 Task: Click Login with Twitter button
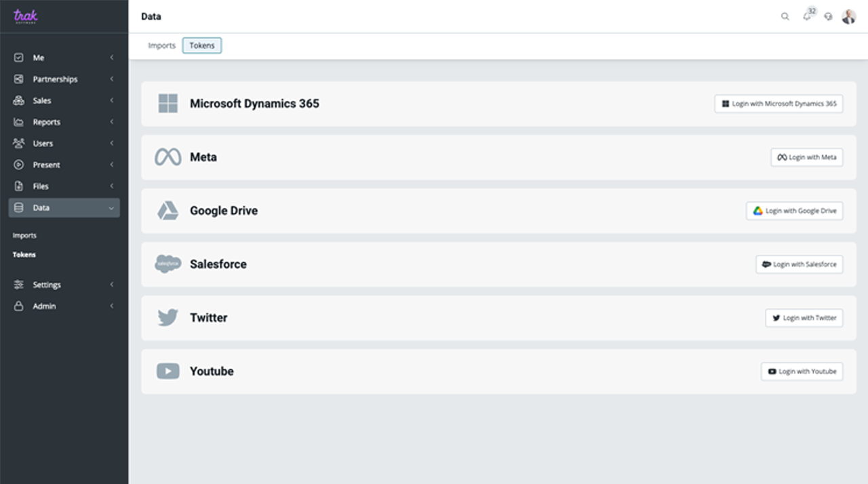(x=804, y=318)
